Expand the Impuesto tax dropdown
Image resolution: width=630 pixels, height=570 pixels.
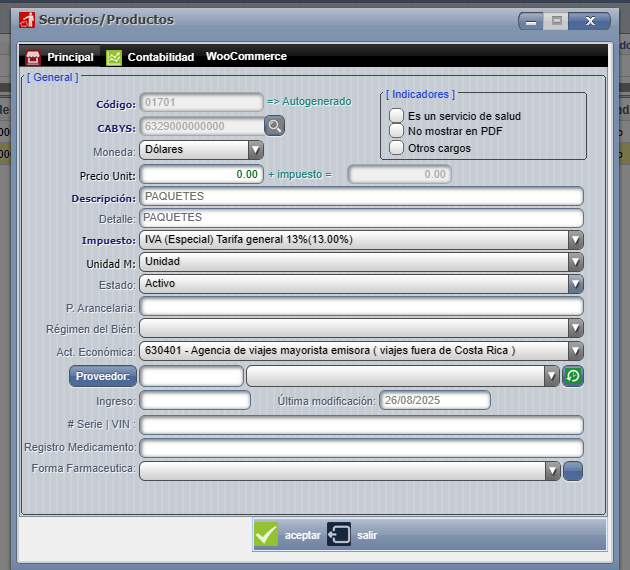pyautogui.click(x=575, y=240)
